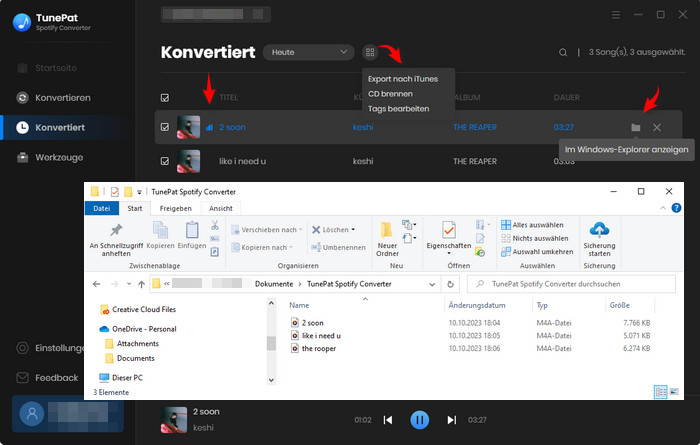Open Eigenschaften in Explorer ribbon
Image resolution: width=700 pixels, height=445 pixels.
pos(449,237)
